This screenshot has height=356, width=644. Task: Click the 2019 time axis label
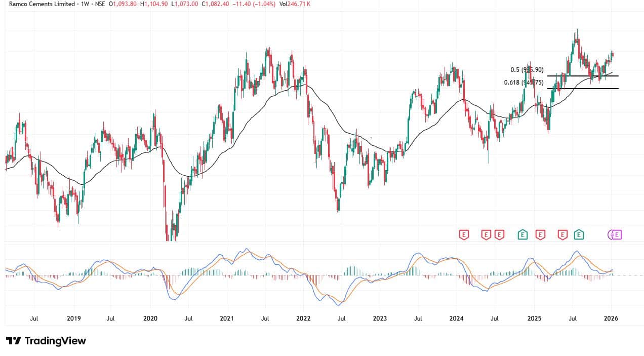click(x=74, y=319)
